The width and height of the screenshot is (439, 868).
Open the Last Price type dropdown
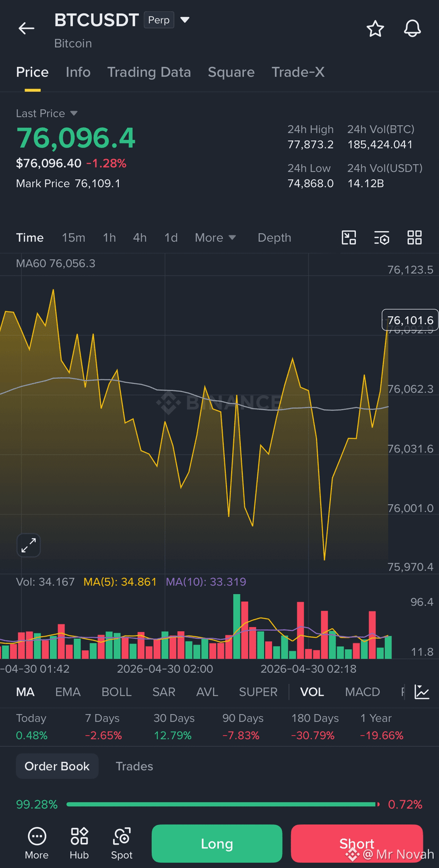74,114
